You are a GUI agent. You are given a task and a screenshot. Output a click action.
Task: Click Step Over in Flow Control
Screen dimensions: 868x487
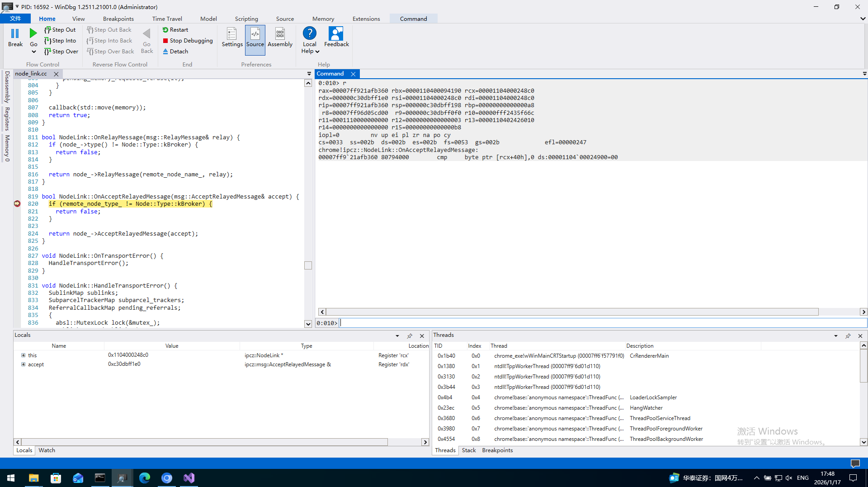(61, 52)
